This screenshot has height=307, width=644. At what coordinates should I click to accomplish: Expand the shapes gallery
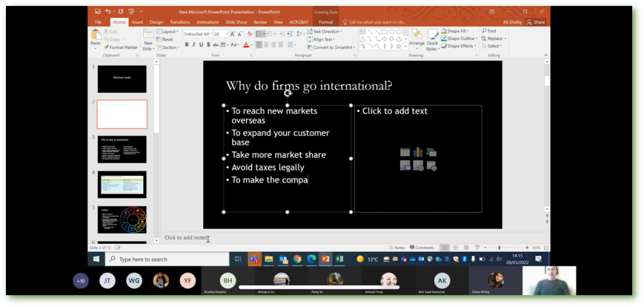406,46
